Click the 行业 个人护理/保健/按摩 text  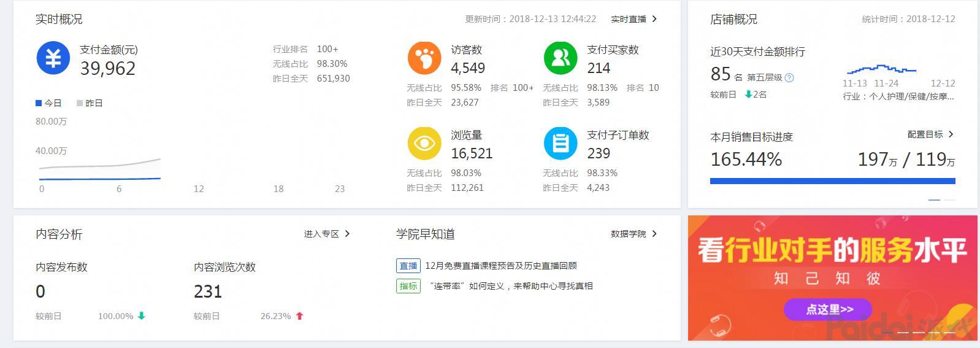pos(898,96)
